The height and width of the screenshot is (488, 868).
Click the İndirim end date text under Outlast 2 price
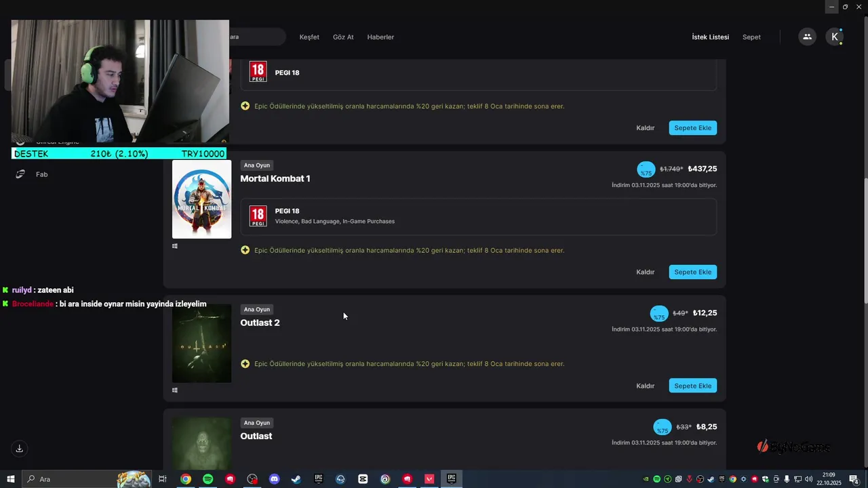coord(664,329)
